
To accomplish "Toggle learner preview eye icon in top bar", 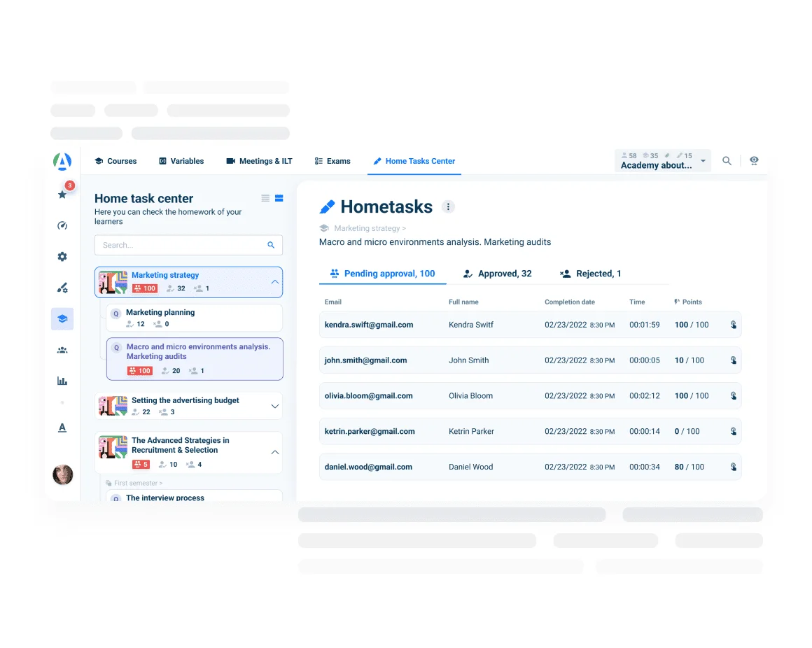I will [755, 160].
